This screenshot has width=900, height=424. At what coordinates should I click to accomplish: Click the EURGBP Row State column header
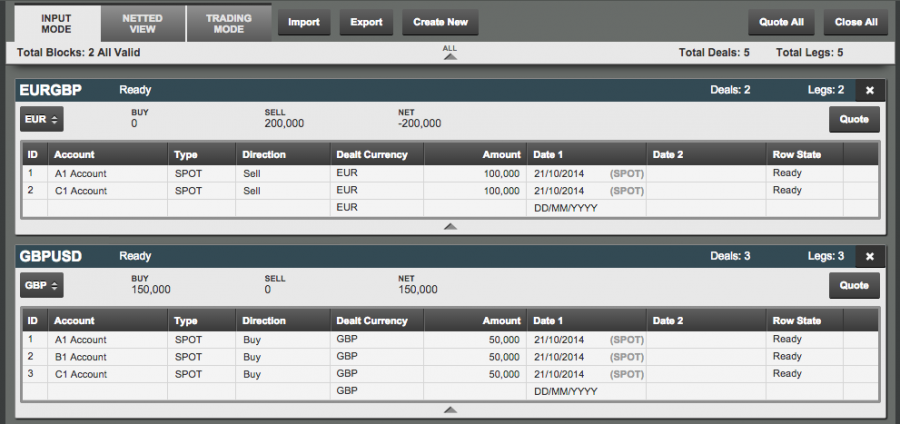pos(805,154)
